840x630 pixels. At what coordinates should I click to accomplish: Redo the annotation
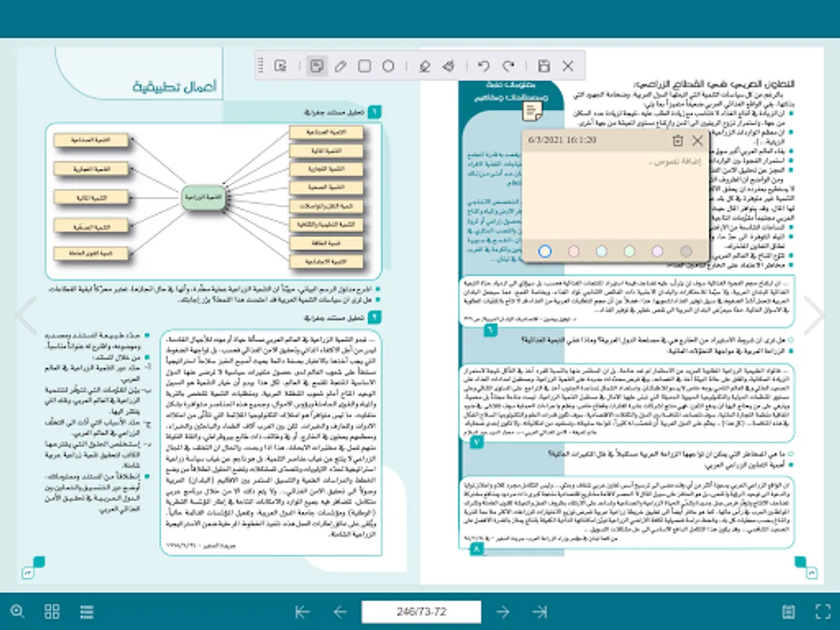click(x=508, y=66)
